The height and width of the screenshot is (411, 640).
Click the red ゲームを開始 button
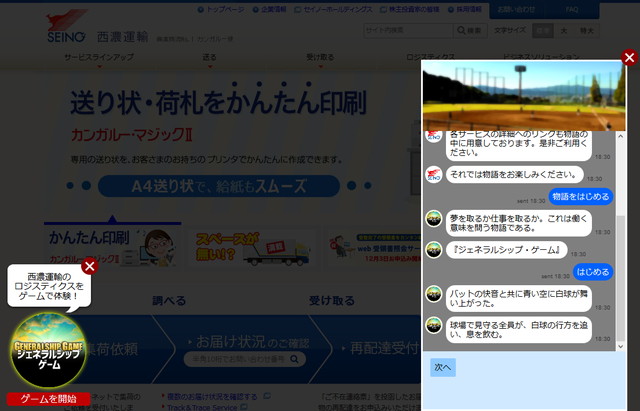point(48,399)
